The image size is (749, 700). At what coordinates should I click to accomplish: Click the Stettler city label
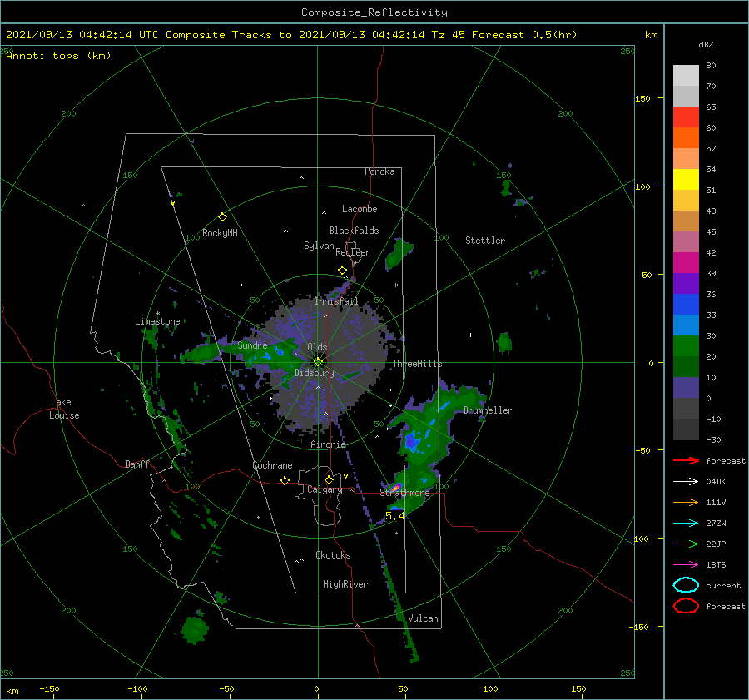(485, 241)
